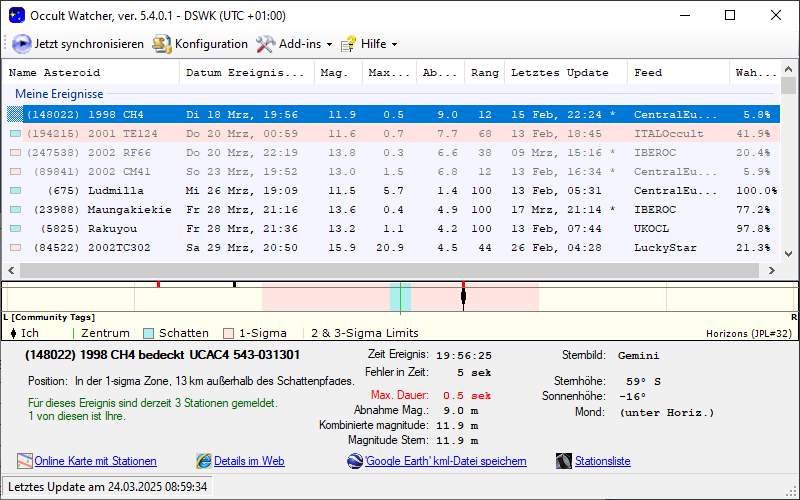Expand the Add-ins dropdown arrow
Viewport: 800px width, 500px height.
coord(329,44)
